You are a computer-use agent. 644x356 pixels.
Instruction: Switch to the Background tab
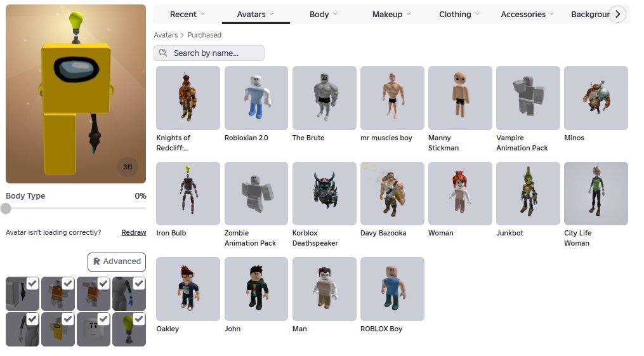pos(590,15)
